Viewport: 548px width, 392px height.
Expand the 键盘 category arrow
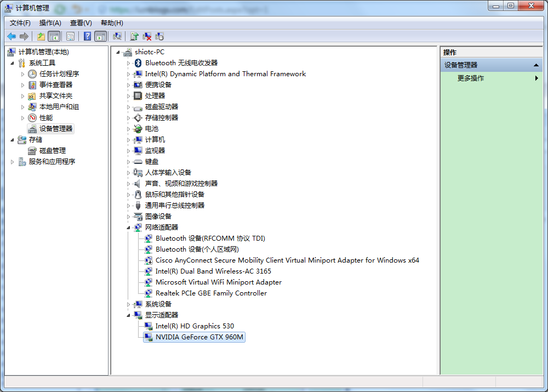click(x=128, y=162)
